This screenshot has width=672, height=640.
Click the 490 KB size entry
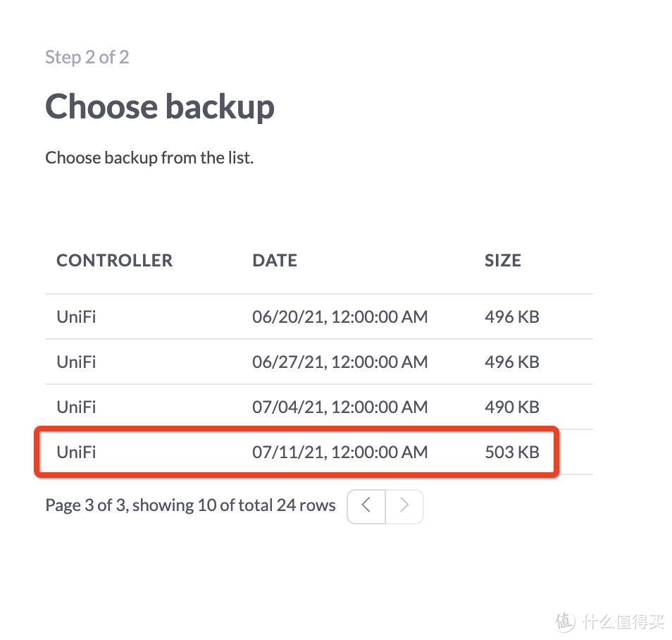[x=511, y=407]
